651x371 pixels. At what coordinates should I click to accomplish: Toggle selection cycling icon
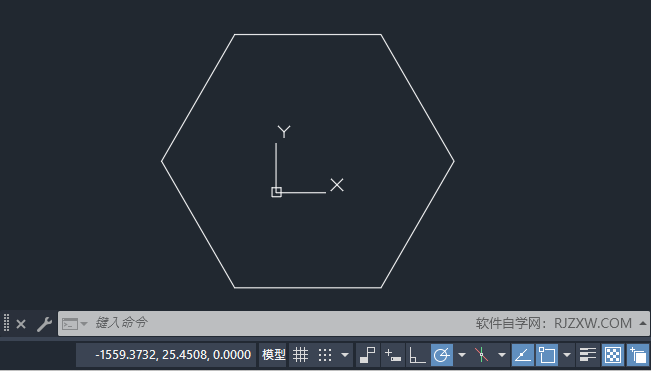pyautogui.click(x=638, y=355)
